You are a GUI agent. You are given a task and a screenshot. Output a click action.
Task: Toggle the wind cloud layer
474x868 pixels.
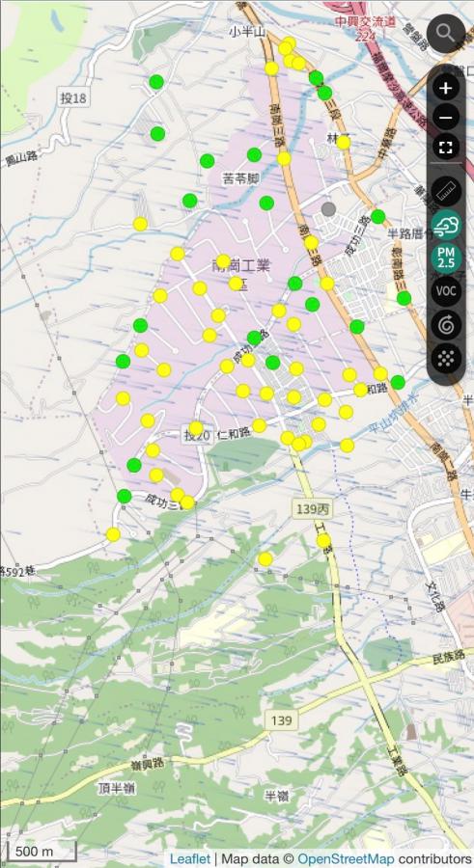pyautogui.click(x=446, y=226)
